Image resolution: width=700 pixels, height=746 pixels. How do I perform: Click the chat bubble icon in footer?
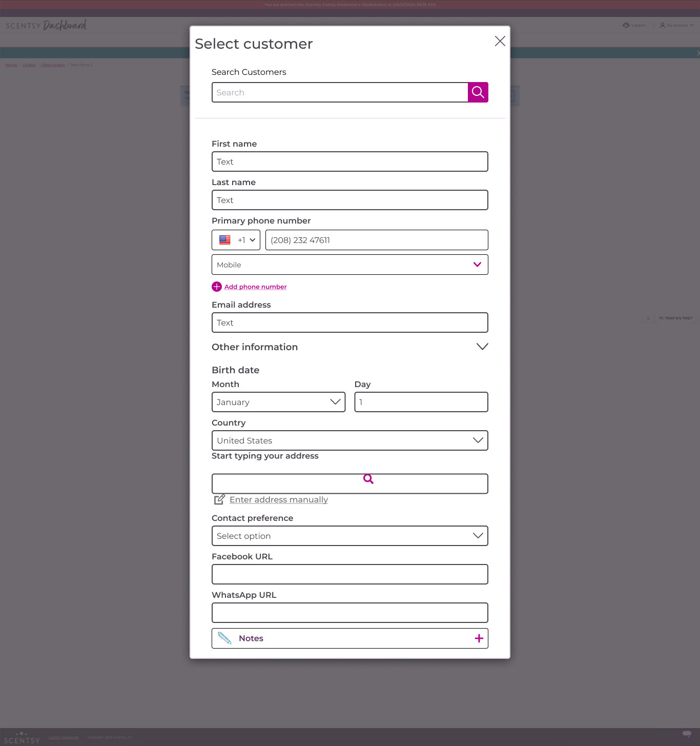click(x=687, y=734)
